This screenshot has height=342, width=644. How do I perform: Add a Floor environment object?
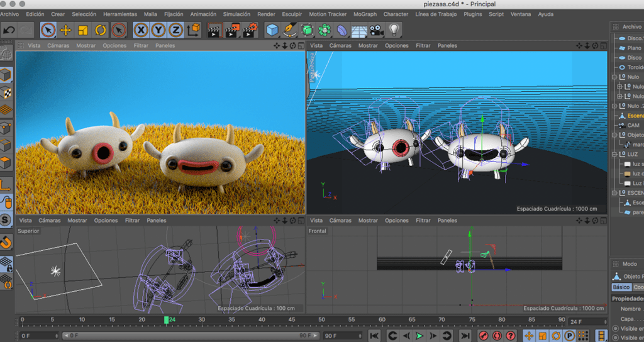click(x=359, y=31)
